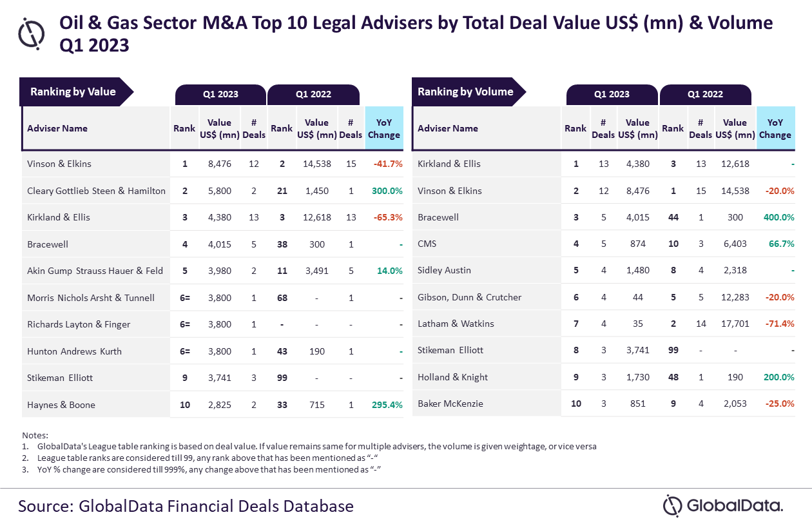Click the Sidley Austin adviser name
The image size is (812, 526).
point(445,270)
